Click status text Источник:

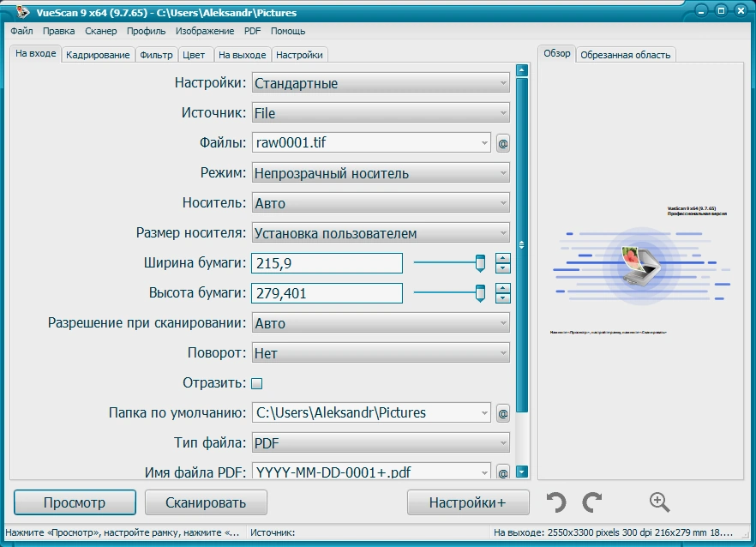(273, 532)
